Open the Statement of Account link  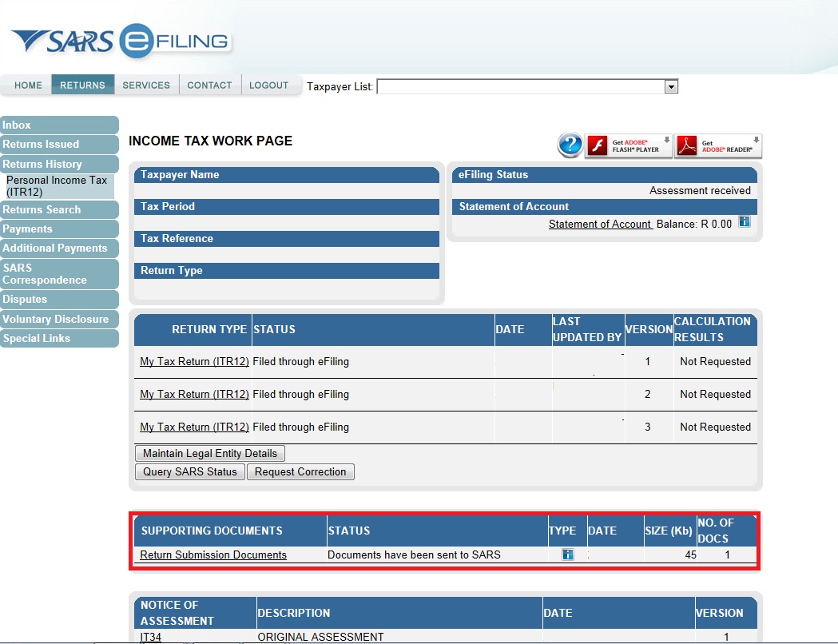pos(600,225)
